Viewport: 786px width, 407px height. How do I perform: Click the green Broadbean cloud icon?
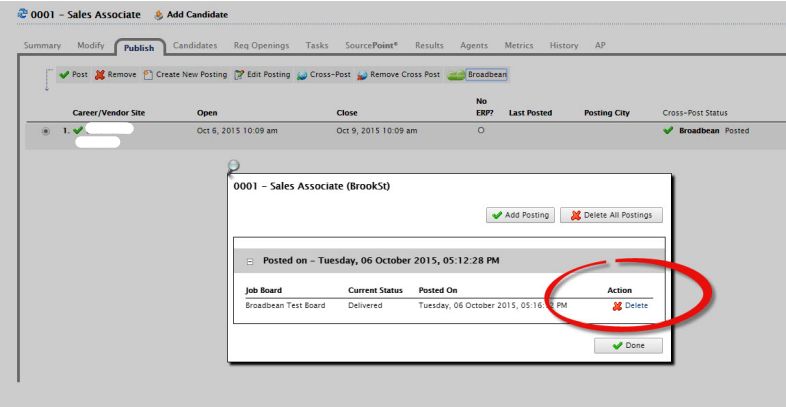(x=456, y=75)
